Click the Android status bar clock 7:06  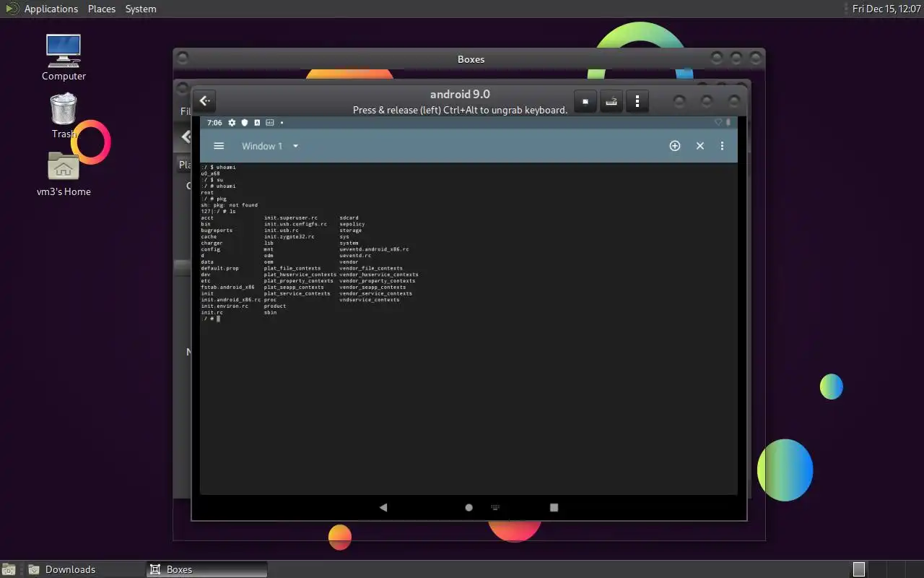(x=214, y=123)
